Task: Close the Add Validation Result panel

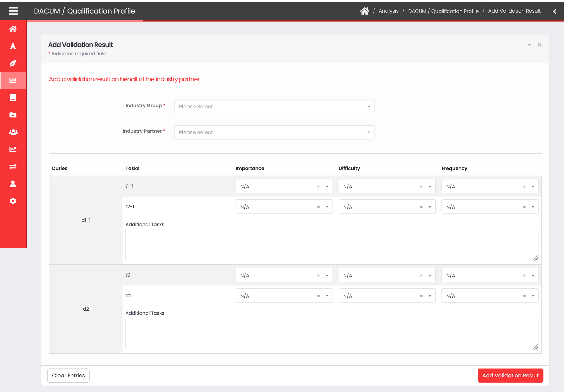Action: coord(539,45)
